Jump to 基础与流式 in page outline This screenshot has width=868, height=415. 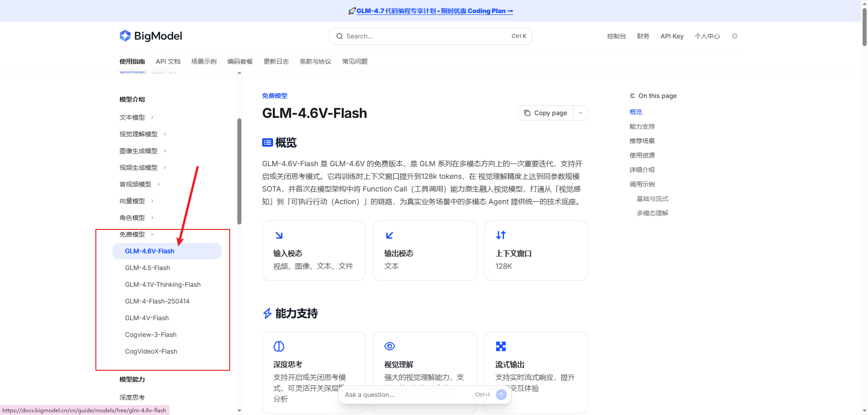coord(652,199)
